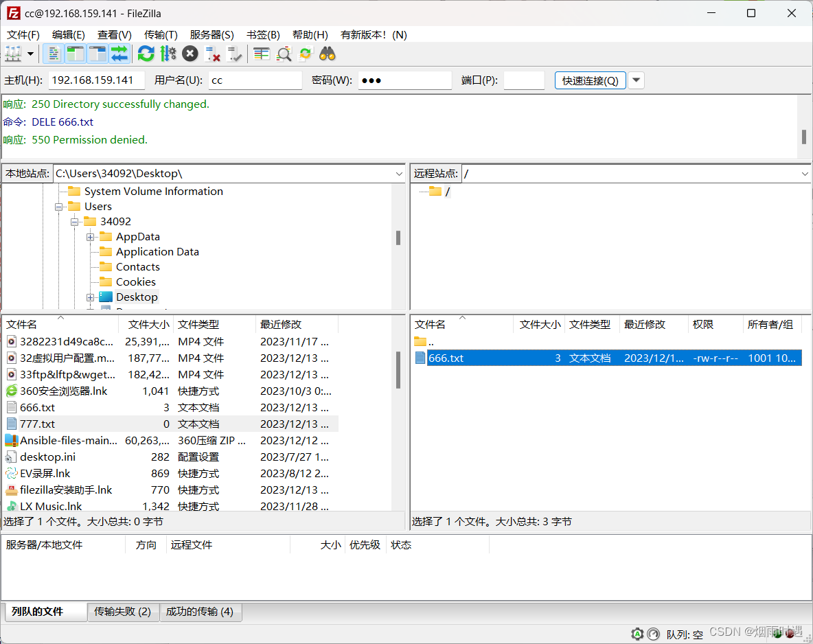Click the 端口 port field
Image resolution: width=813 pixels, height=644 pixels.
pos(524,80)
